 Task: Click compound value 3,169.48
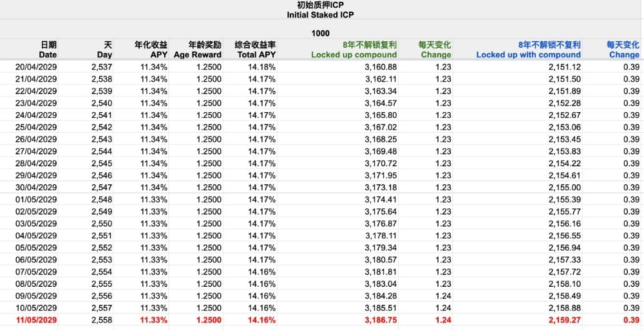click(381, 151)
